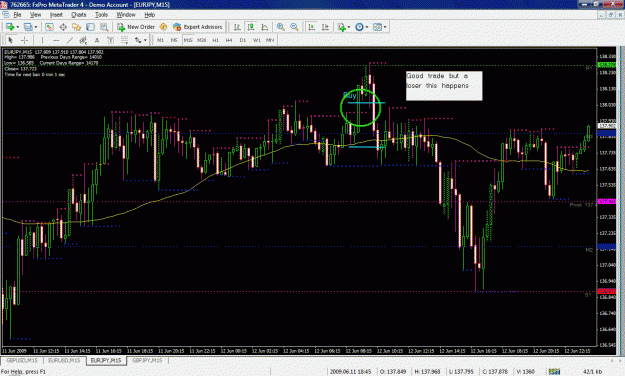Switch to the bar chart type
Image resolution: width=625 pixels, height=376 pixels.
[237, 27]
